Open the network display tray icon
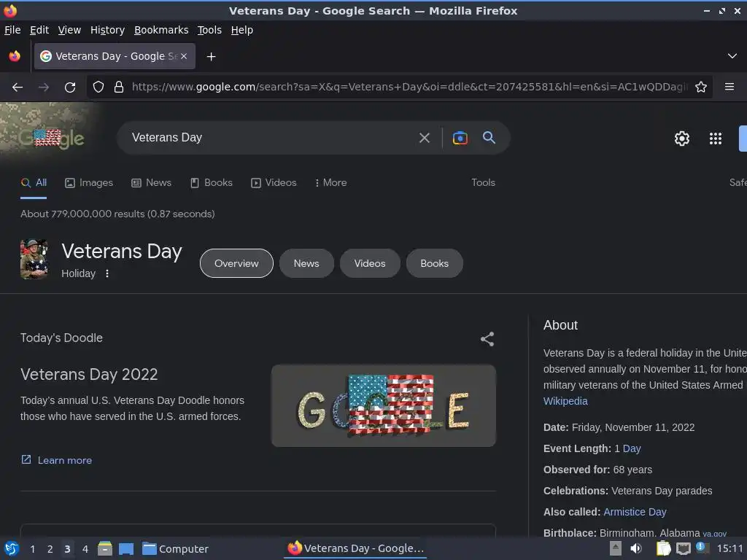Viewport: 747px width, 560px height. click(x=683, y=549)
